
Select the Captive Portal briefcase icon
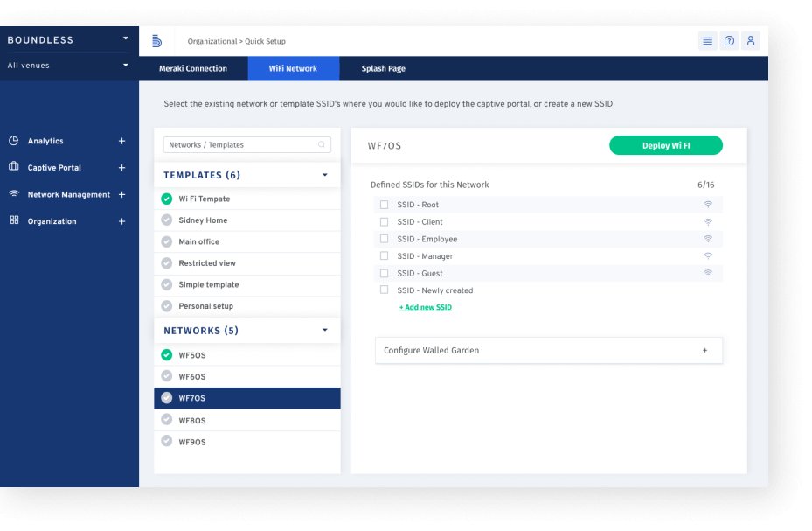pos(15,167)
